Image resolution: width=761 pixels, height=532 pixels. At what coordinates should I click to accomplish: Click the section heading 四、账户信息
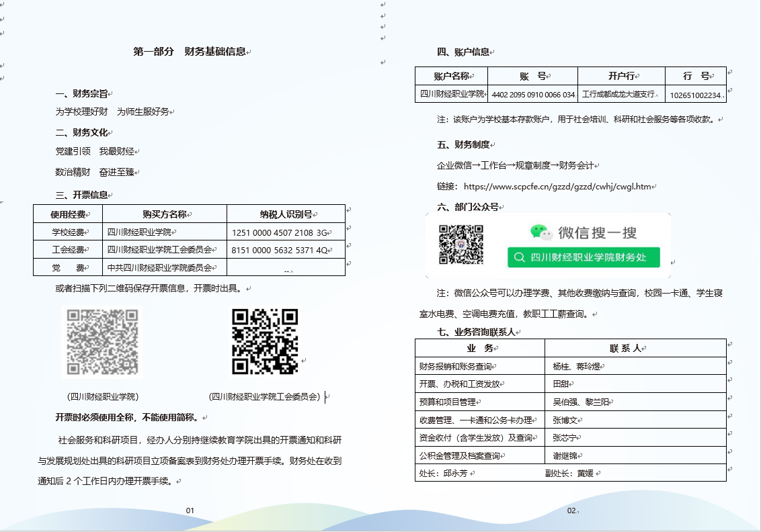click(463, 52)
